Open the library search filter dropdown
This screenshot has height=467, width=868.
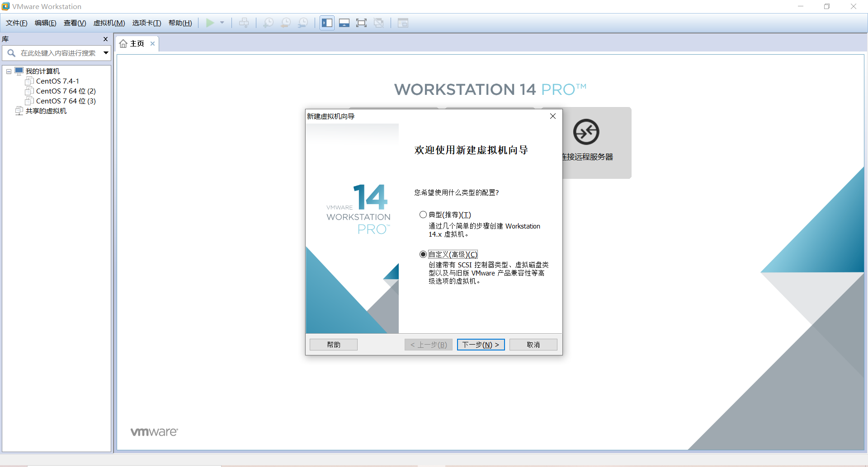tap(106, 53)
